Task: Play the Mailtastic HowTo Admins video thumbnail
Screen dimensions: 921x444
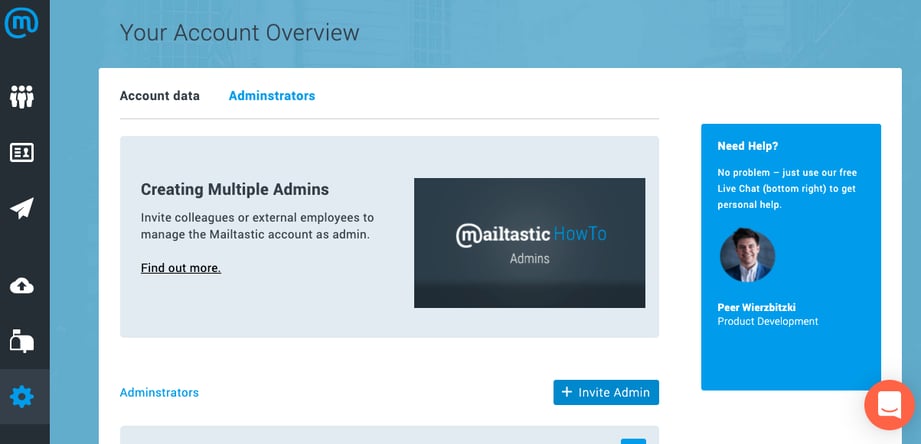Action: [529, 243]
